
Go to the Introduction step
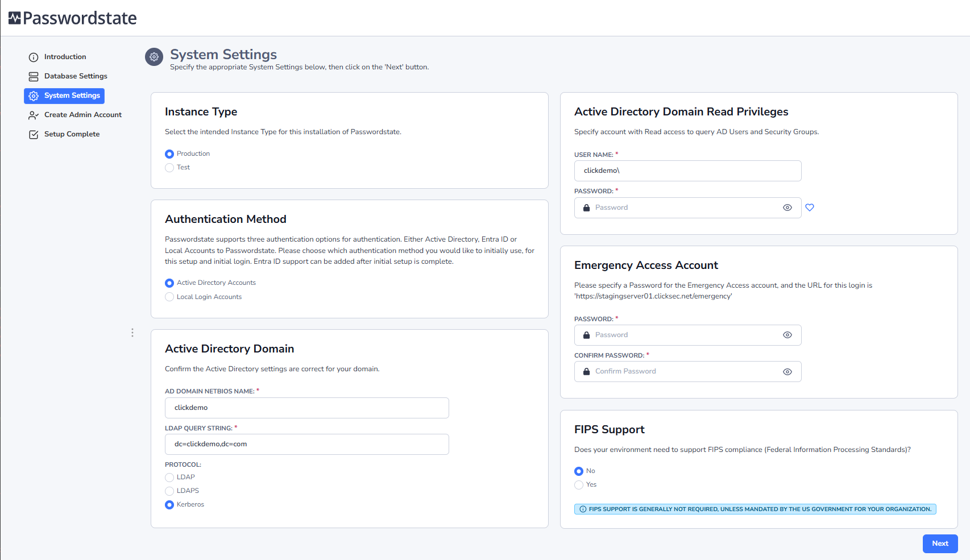tap(65, 57)
